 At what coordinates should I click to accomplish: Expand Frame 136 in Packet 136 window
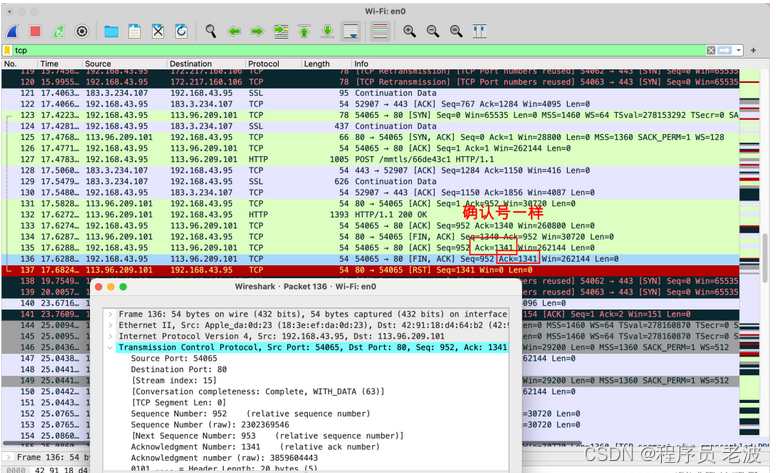[x=110, y=314]
